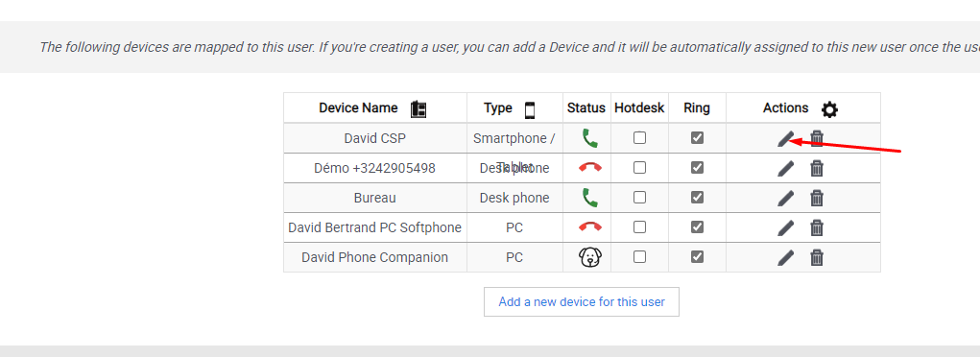
Task: Delete the David Phone Companion device
Action: (x=817, y=257)
